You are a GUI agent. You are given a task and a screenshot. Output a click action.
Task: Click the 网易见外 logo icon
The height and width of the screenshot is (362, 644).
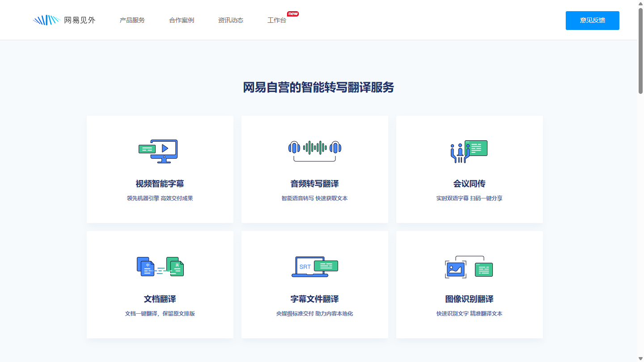click(x=47, y=20)
